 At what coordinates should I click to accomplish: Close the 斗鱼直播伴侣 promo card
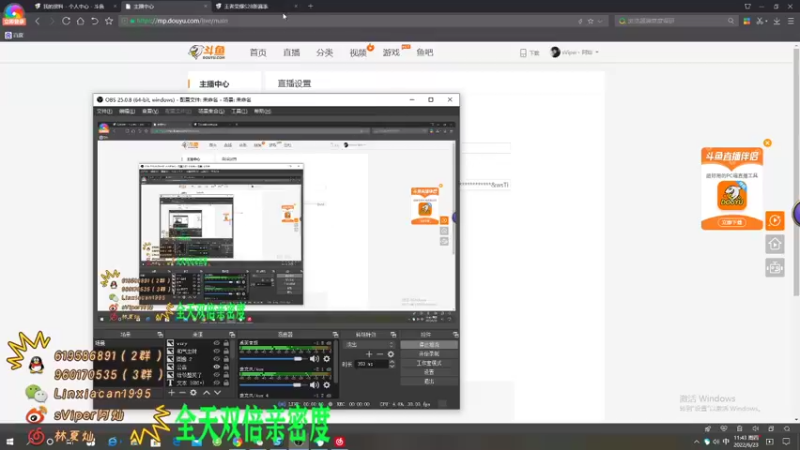coord(767,143)
